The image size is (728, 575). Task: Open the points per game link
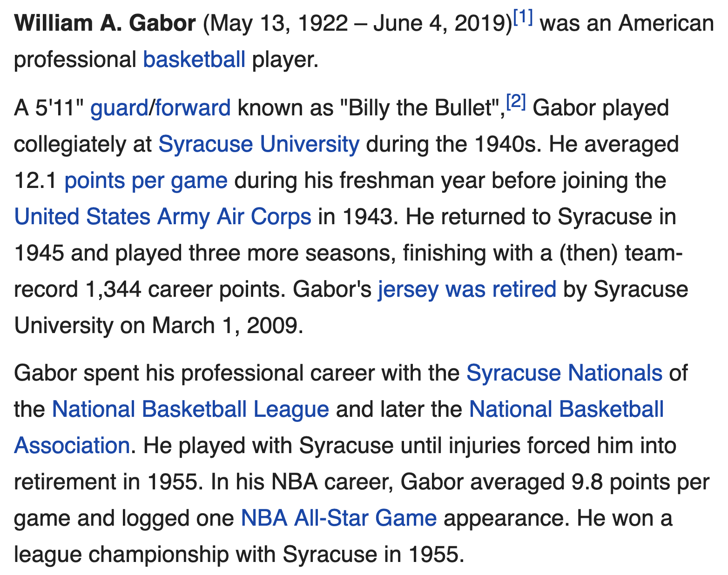146,181
